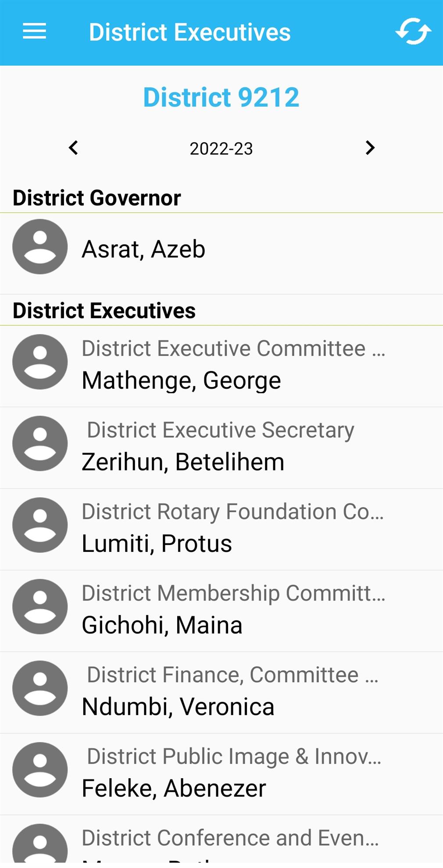443x868 pixels.
Task: Tap Lumiti, Protus's avatar icon
Action: coord(40,525)
